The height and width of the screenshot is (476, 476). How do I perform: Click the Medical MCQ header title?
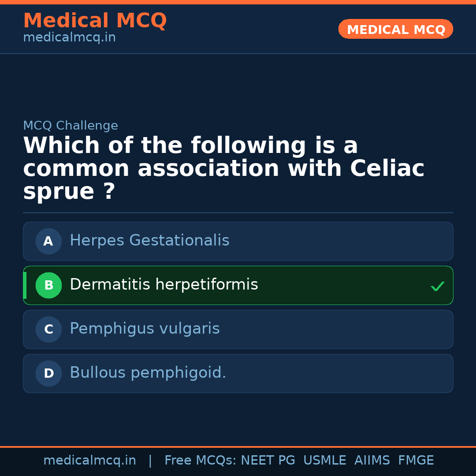95,21
